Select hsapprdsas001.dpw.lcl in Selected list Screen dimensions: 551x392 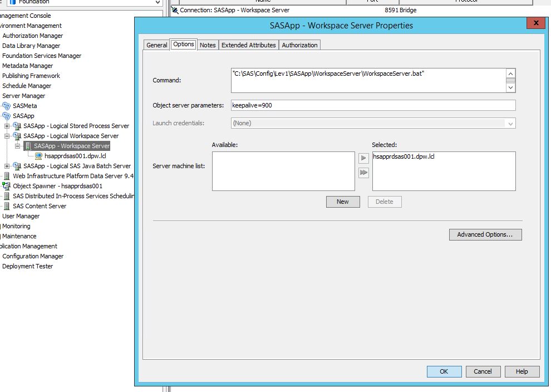[404, 156]
